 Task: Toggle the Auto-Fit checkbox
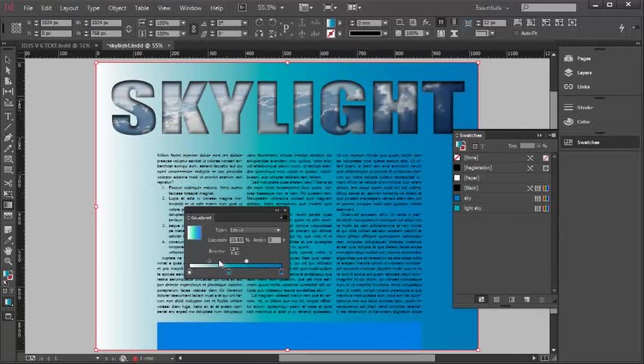(516, 33)
